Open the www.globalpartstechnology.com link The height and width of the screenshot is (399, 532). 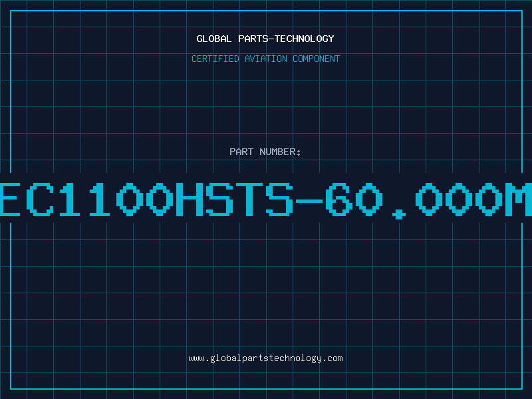pos(265,358)
